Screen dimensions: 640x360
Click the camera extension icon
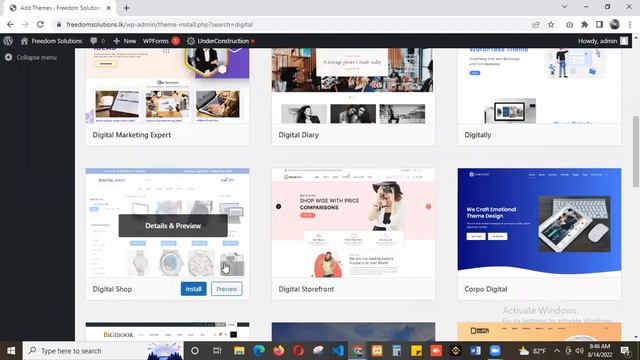[569, 24]
